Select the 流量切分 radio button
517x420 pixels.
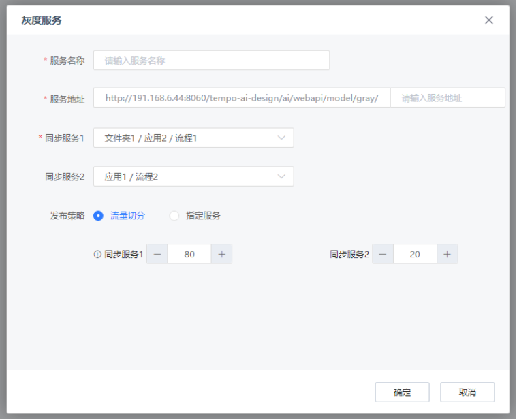[98, 216]
